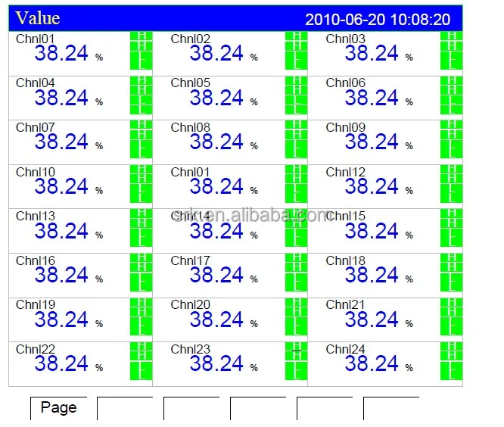This screenshot has width=504, height=427.
Task: Select the Chnl06 channel label
Action: point(346,83)
